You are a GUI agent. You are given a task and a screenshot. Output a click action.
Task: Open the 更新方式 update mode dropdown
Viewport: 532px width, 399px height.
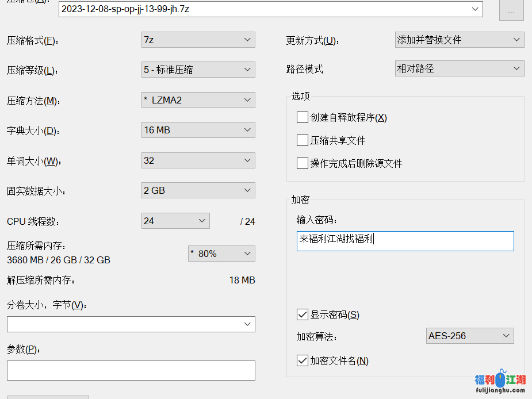459,40
